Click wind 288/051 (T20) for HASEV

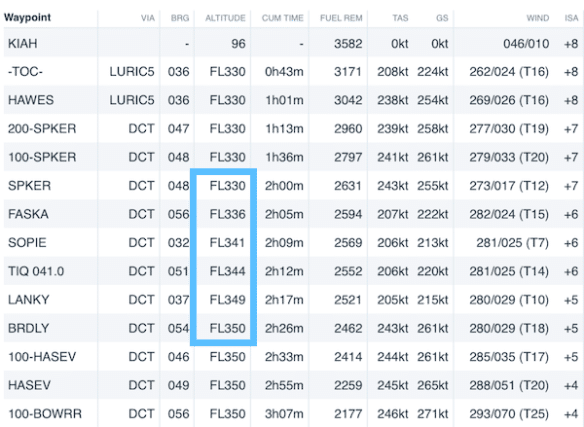pos(509,385)
